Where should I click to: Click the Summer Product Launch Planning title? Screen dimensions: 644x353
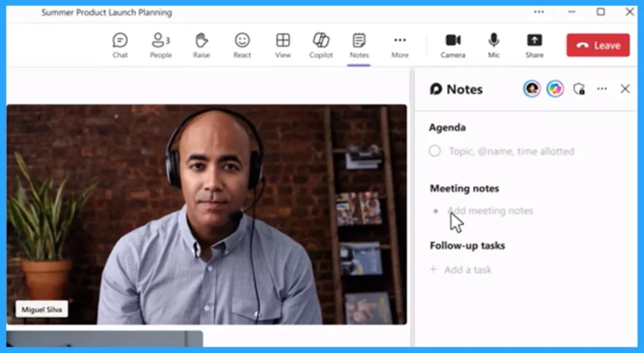click(107, 13)
